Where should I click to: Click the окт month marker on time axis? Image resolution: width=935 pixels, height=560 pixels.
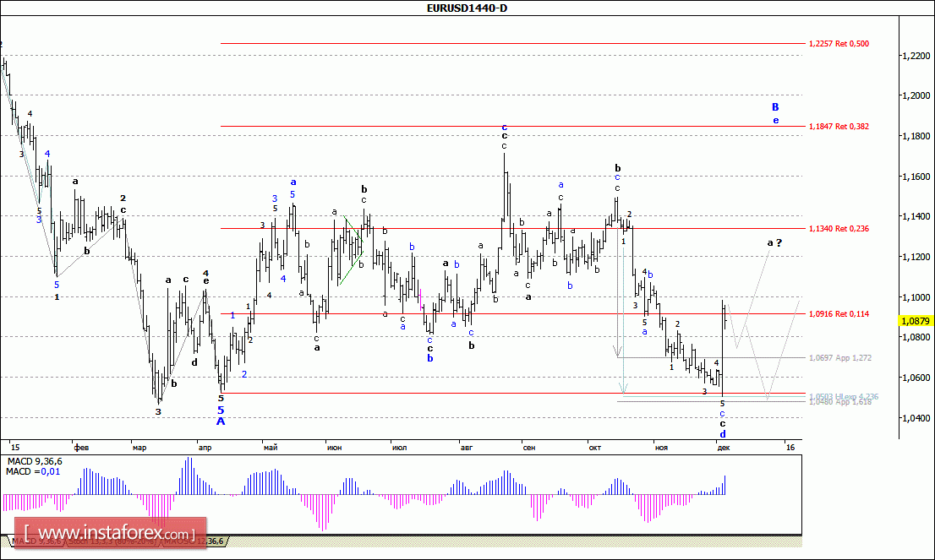click(x=592, y=448)
